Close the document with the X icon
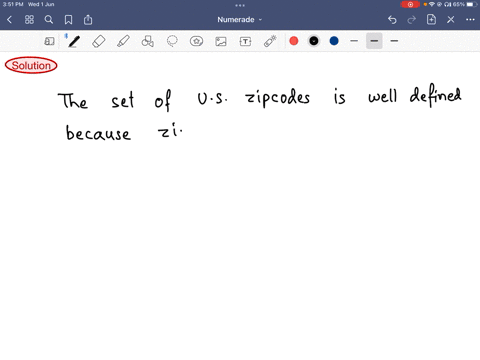The image size is (480, 360). point(451,20)
